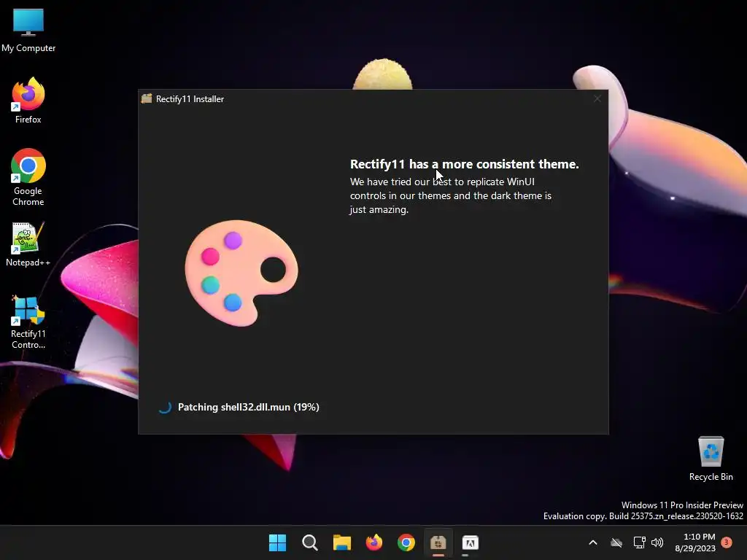The height and width of the screenshot is (560, 747).
Task: Show hidden system tray icons
Action: tap(593, 542)
